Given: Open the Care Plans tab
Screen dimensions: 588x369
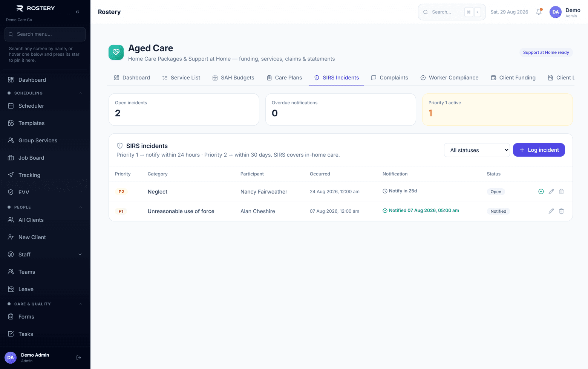Looking at the screenshot, I should tap(284, 78).
